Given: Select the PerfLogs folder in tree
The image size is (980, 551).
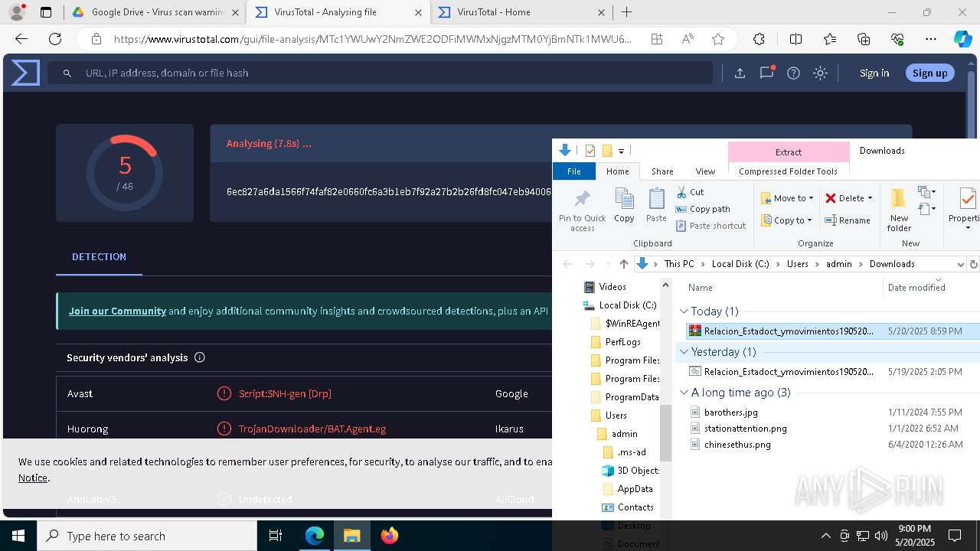Looking at the screenshot, I should click(622, 342).
